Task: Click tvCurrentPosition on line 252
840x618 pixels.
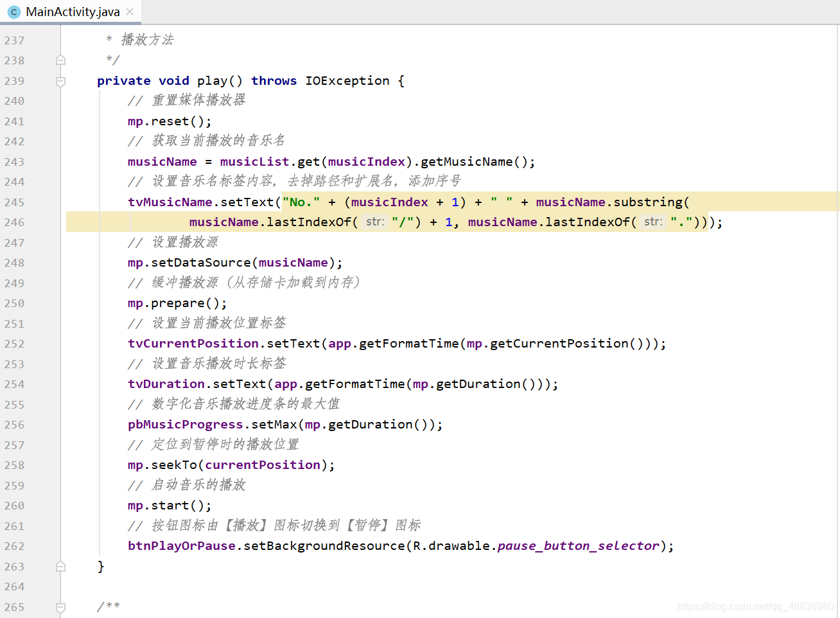Action: point(193,344)
